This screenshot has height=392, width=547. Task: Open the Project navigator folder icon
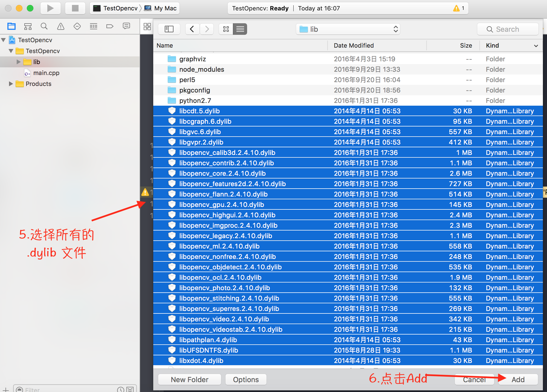(x=11, y=26)
